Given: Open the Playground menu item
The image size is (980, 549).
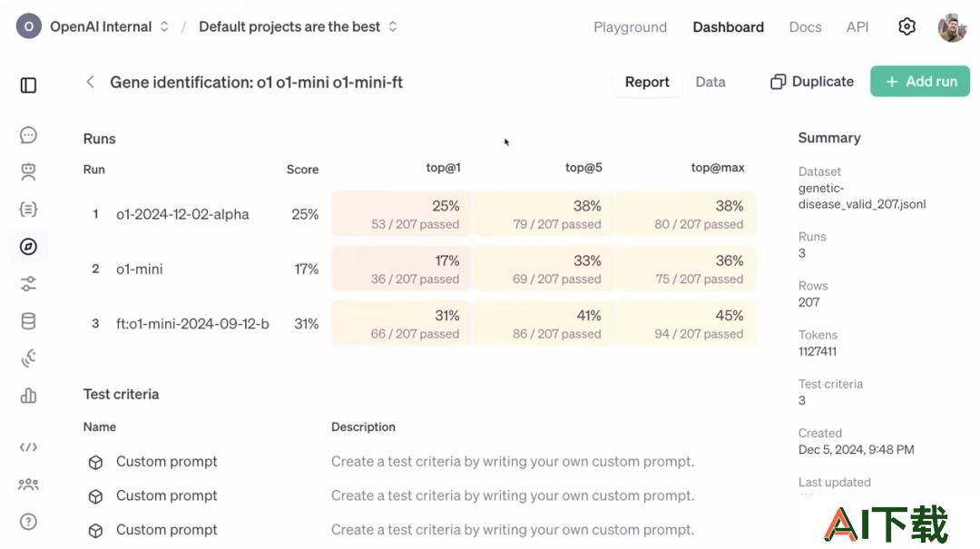Looking at the screenshot, I should tap(630, 27).
